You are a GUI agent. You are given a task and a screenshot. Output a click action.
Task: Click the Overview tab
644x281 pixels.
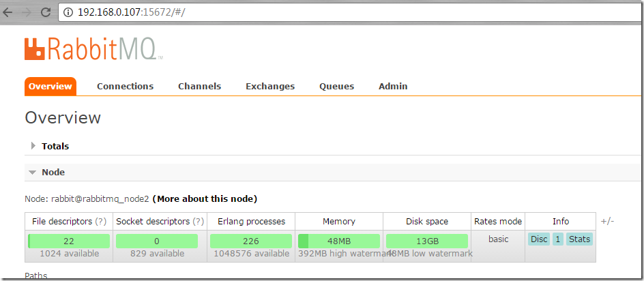pos(50,87)
